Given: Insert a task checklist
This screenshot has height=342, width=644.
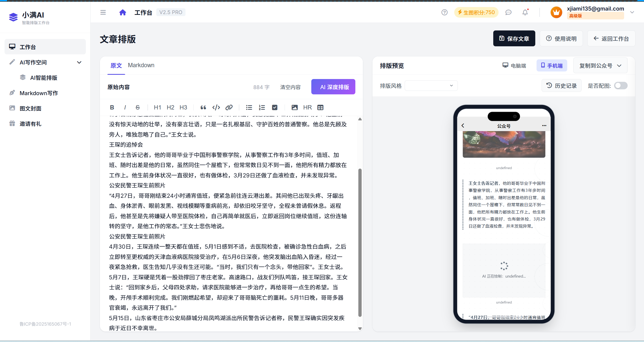Looking at the screenshot, I should click(275, 107).
